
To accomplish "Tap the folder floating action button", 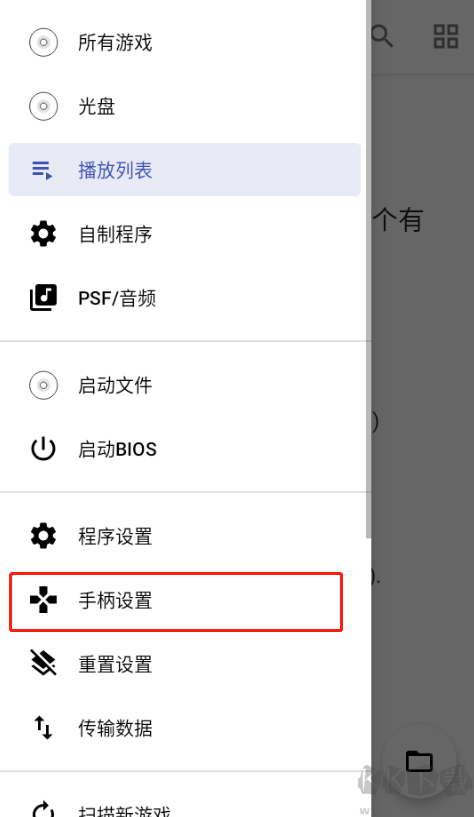I will (x=419, y=761).
